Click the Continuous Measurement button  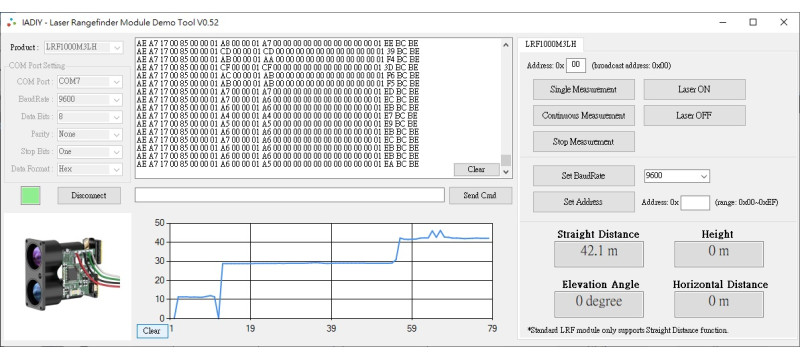pyautogui.click(x=584, y=116)
